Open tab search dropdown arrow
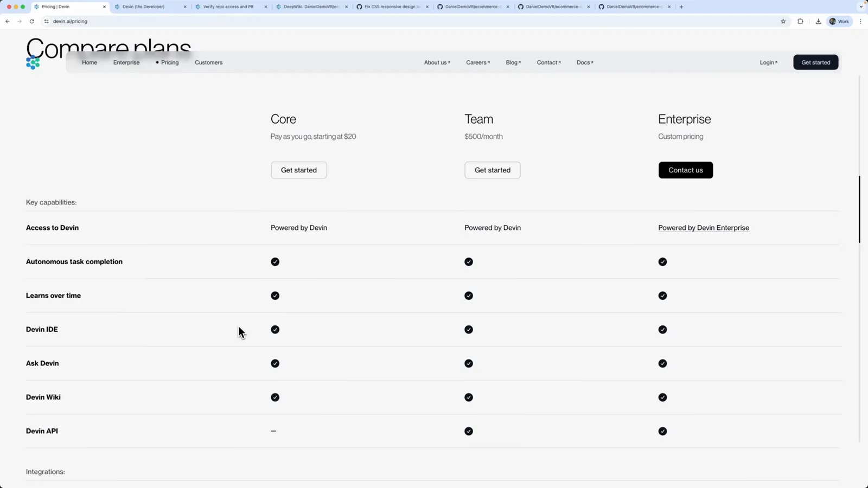The height and width of the screenshot is (488, 868). pyautogui.click(x=861, y=7)
